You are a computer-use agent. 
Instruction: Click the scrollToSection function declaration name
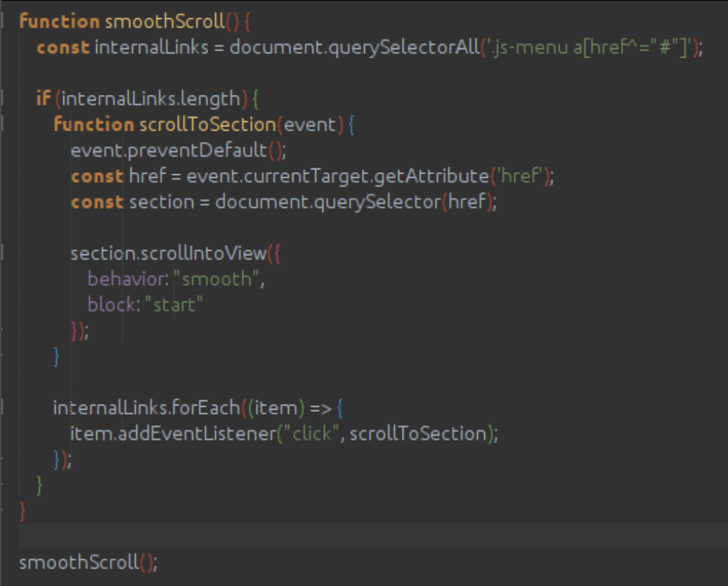coord(205,125)
